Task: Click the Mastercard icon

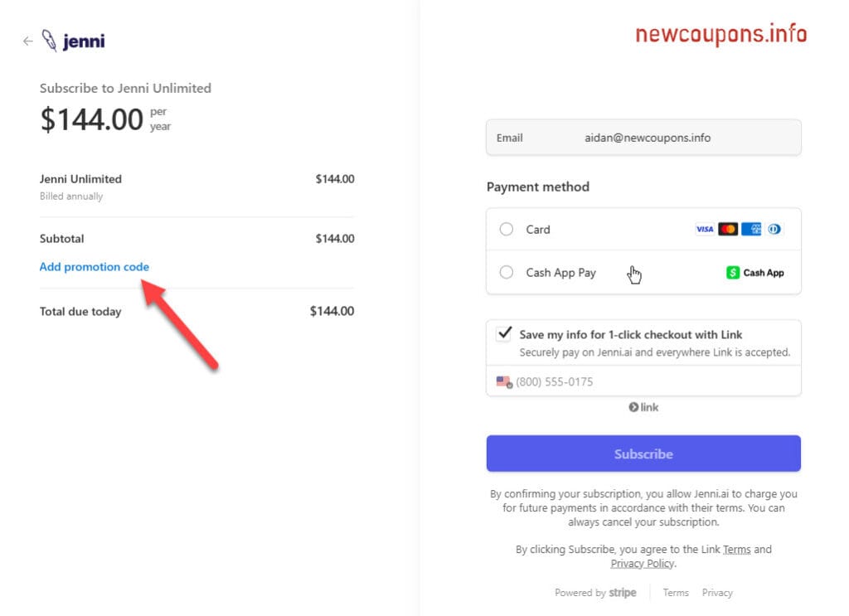Action: coord(728,230)
